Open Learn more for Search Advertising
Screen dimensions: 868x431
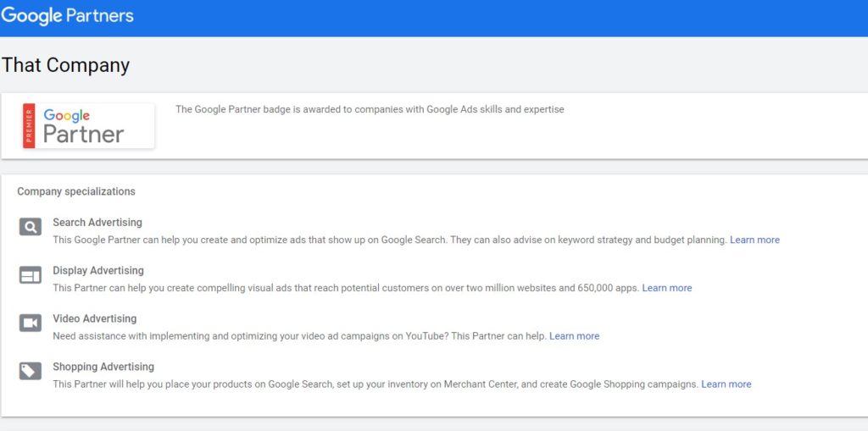click(x=754, y=240)
